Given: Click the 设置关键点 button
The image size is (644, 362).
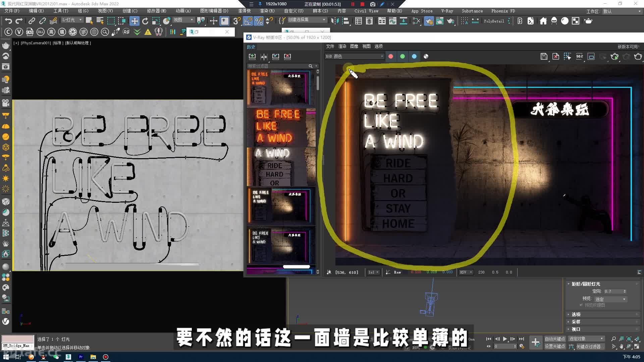Looking at the screenshot, I should coord(555,346).
